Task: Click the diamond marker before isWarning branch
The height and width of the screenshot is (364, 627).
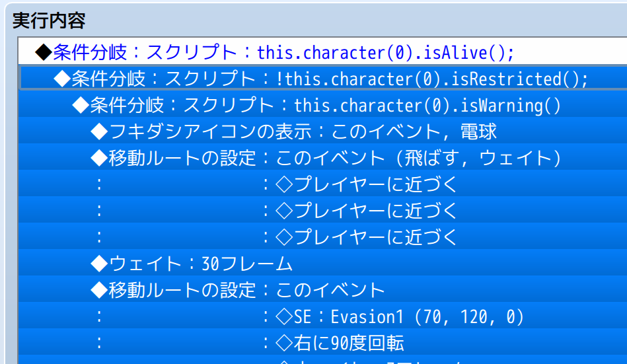Action: click(x=80, y=105)
